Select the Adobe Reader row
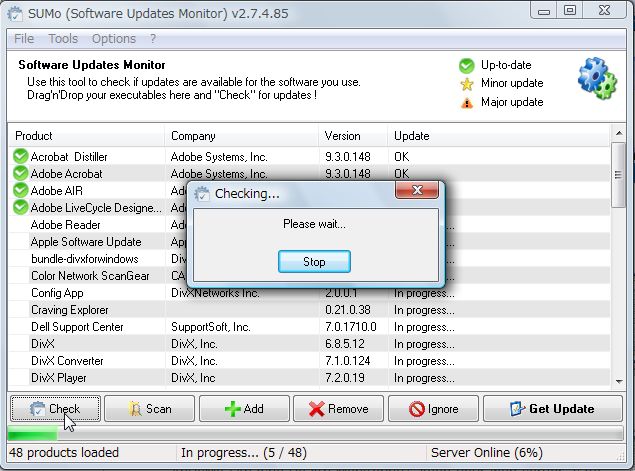The image size is (635, 471). tap(309, 225)
